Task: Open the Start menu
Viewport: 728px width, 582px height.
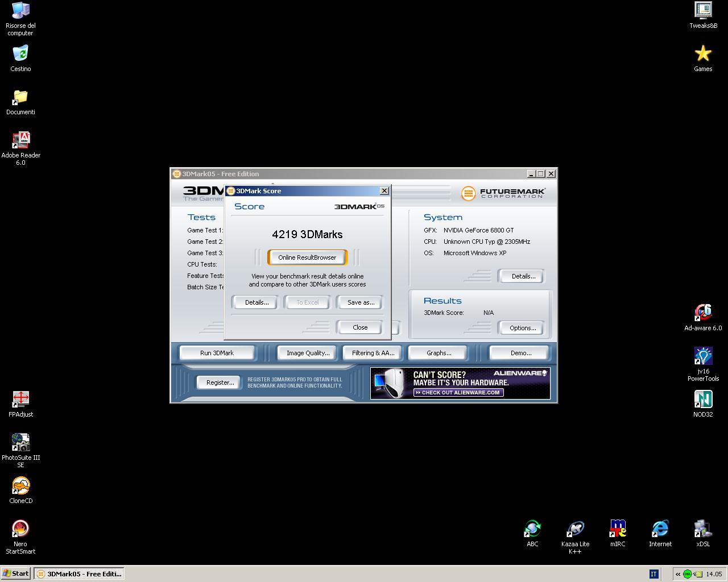Action: (x=16, y=573)
